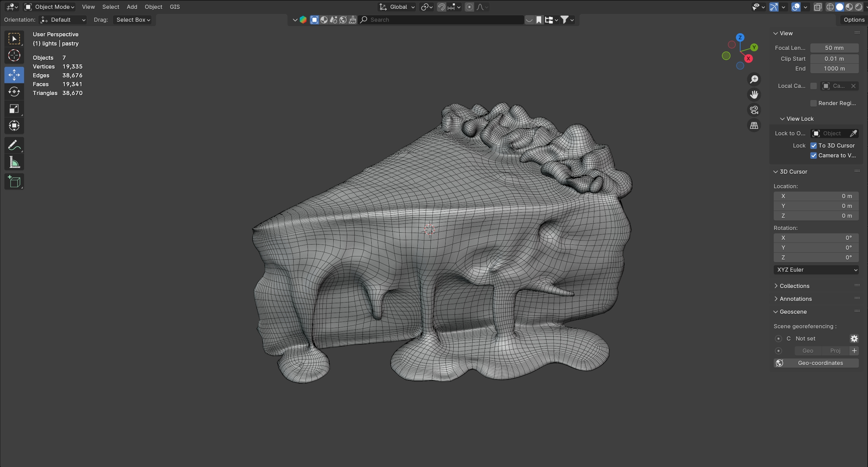The image size is (868, 467).
Task: Click the Options button
Action: coord(854,20)
